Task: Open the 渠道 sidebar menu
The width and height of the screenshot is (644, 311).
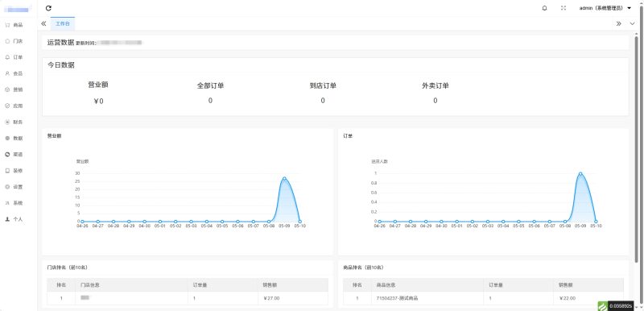Action: point(14,155)
